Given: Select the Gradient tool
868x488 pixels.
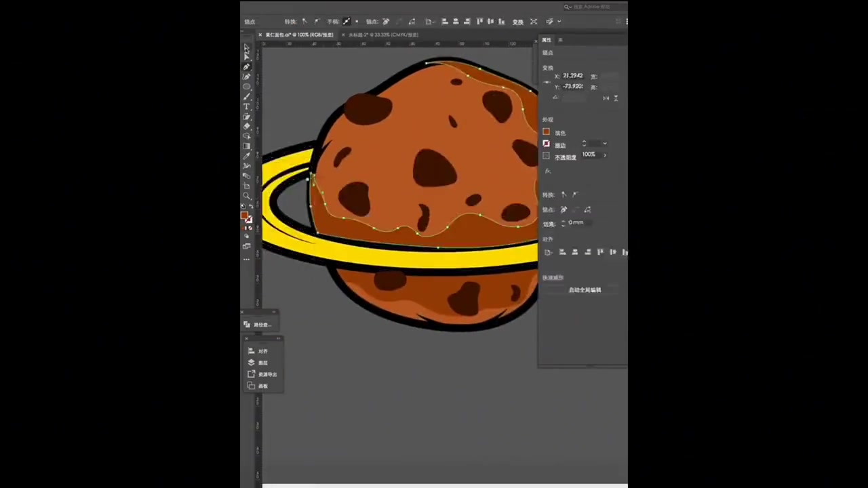Looking at the screenshot, I should 247,146.
